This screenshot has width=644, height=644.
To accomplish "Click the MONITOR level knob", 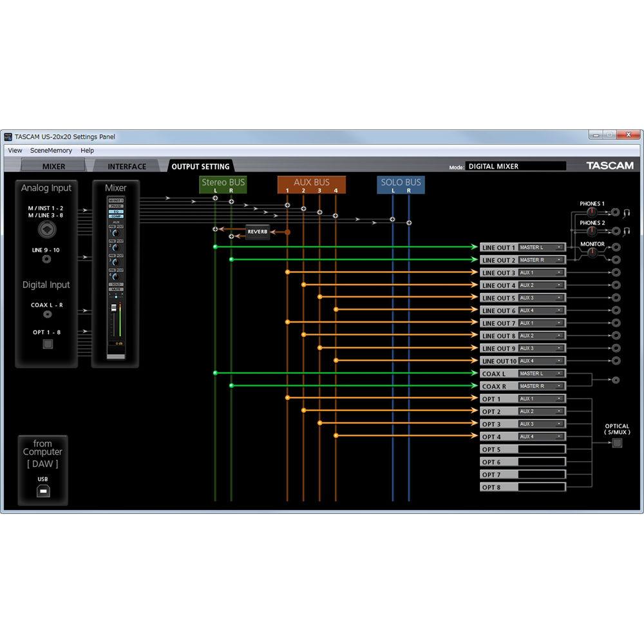I will point(592,251).
